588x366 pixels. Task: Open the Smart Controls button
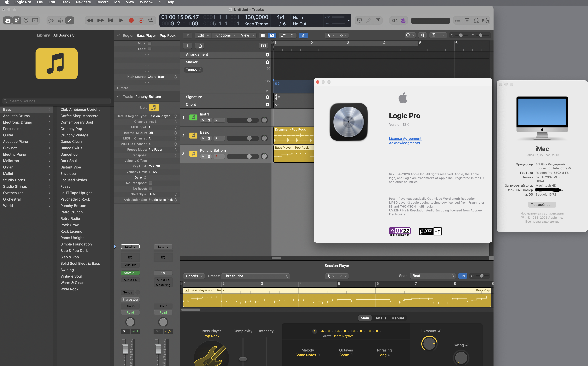[51, 21]
